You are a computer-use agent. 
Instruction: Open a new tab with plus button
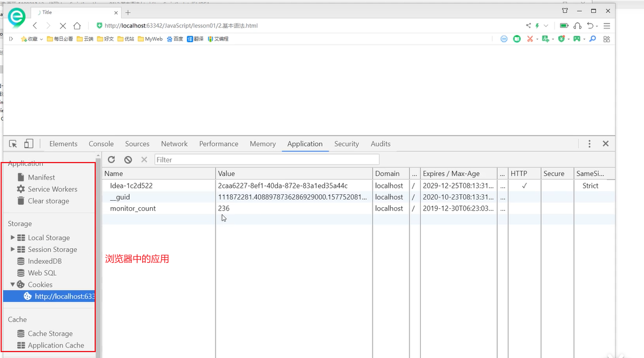(x=128, y=13)
